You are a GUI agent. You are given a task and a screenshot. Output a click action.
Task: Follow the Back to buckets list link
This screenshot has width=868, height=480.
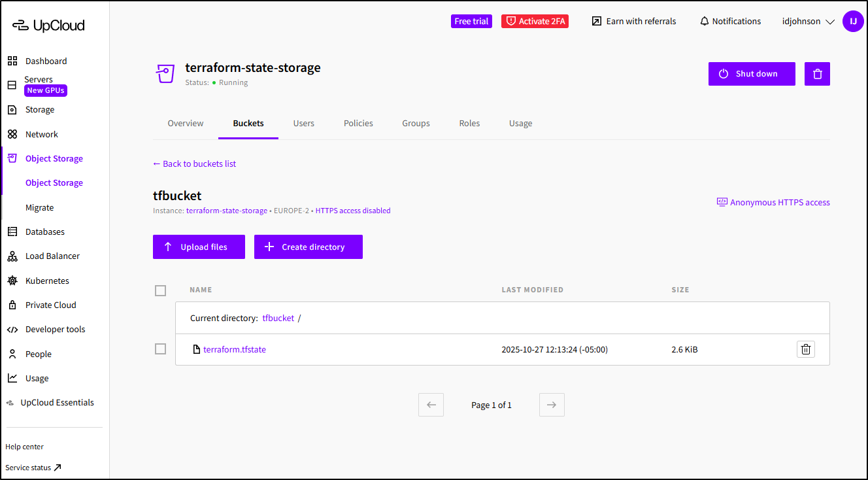click(195, 163)
